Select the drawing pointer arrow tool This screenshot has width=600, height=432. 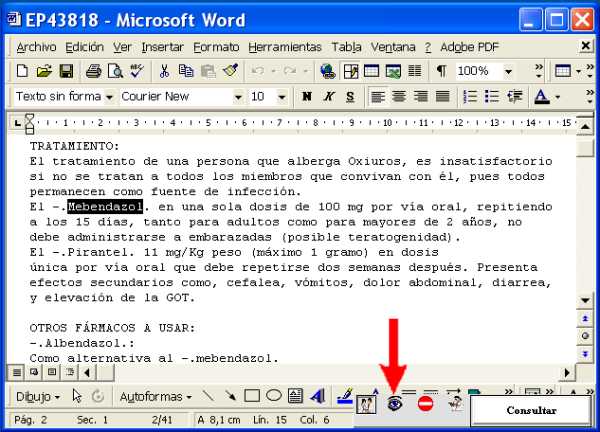point(77,396)
